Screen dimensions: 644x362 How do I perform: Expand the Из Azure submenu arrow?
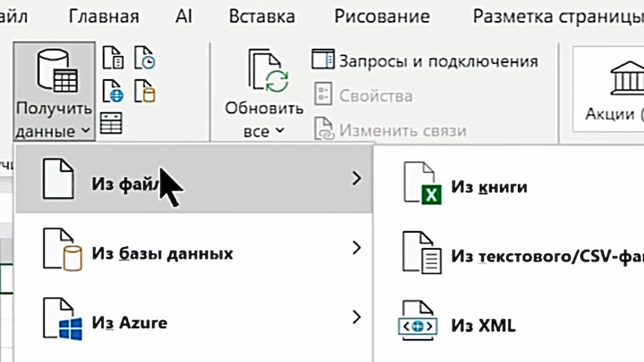tap(356, 317)
